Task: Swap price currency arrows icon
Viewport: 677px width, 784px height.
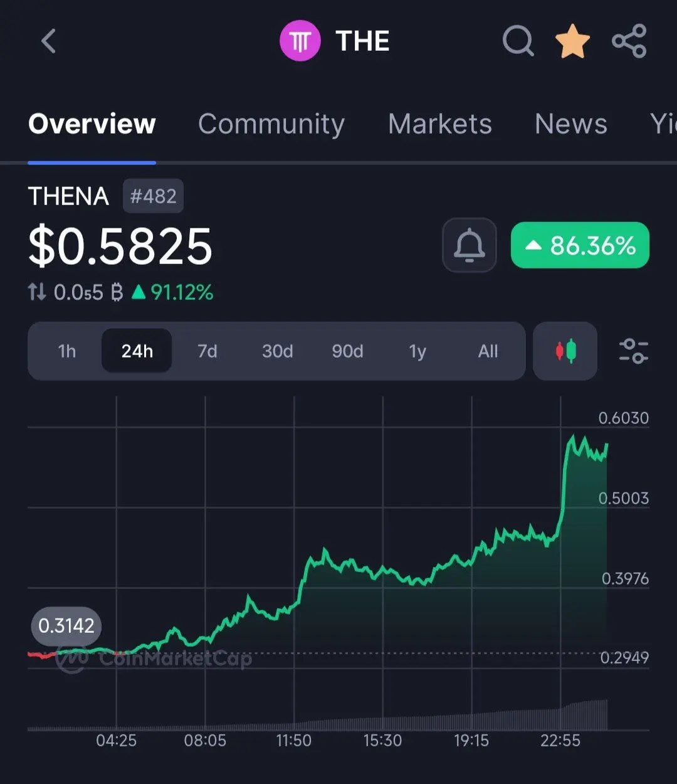Action: 37,292
